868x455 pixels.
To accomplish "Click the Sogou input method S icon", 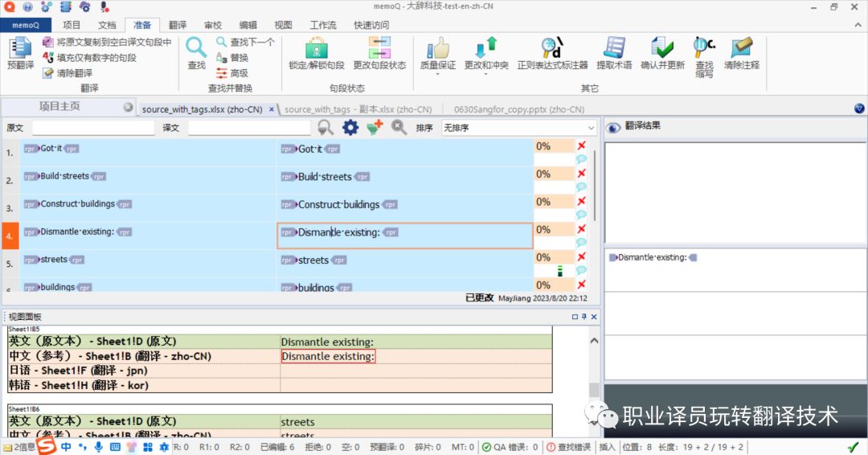I will pos(47,445).
